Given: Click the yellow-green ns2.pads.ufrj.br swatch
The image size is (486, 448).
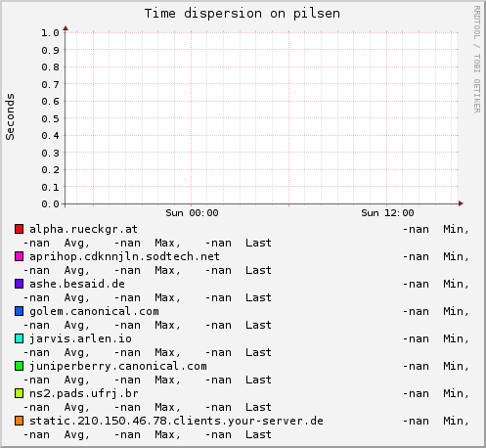Looking at the screenshot, I should [19, 393].
